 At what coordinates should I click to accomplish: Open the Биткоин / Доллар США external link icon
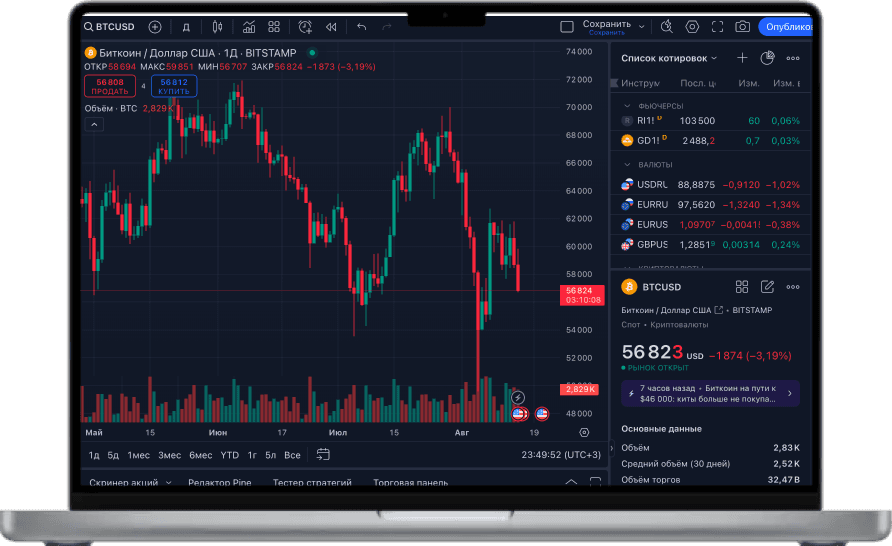coord(718,310)
